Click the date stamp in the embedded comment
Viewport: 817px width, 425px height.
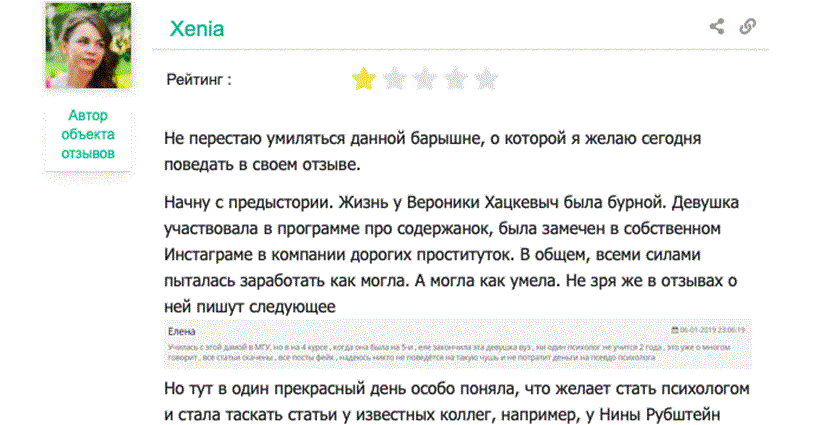pos(714,330)
